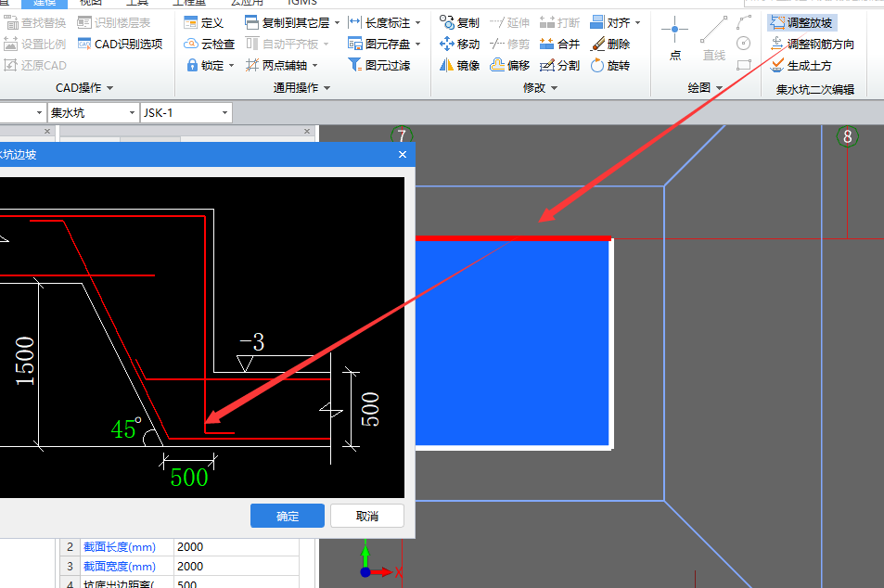
Task: Edit the green 45° angle value
Action: 125,429
